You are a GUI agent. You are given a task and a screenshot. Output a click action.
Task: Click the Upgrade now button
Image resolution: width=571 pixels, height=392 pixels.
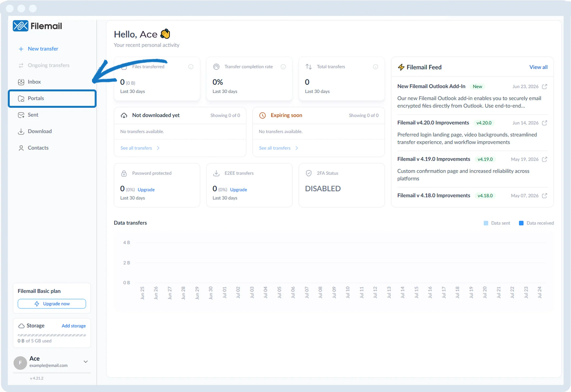pyautogui.click(x=52, y=304)
